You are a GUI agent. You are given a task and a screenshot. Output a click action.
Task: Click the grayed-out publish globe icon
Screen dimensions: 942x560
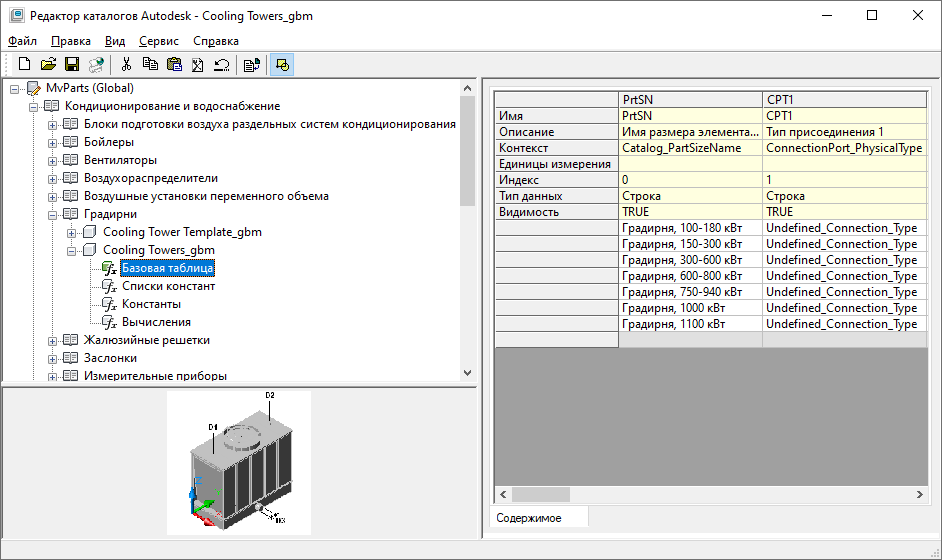coord(96,64)
